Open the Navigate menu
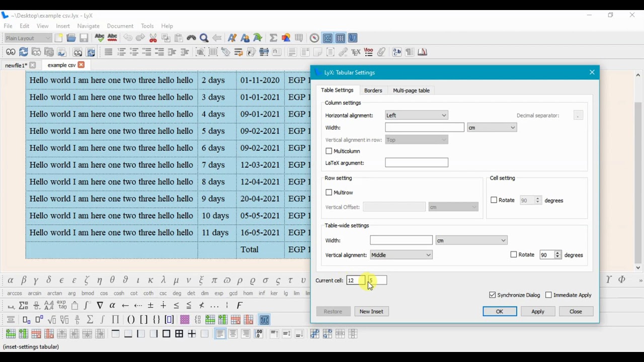Viewport: 644px width, 362px height. [x=89, y=26]
